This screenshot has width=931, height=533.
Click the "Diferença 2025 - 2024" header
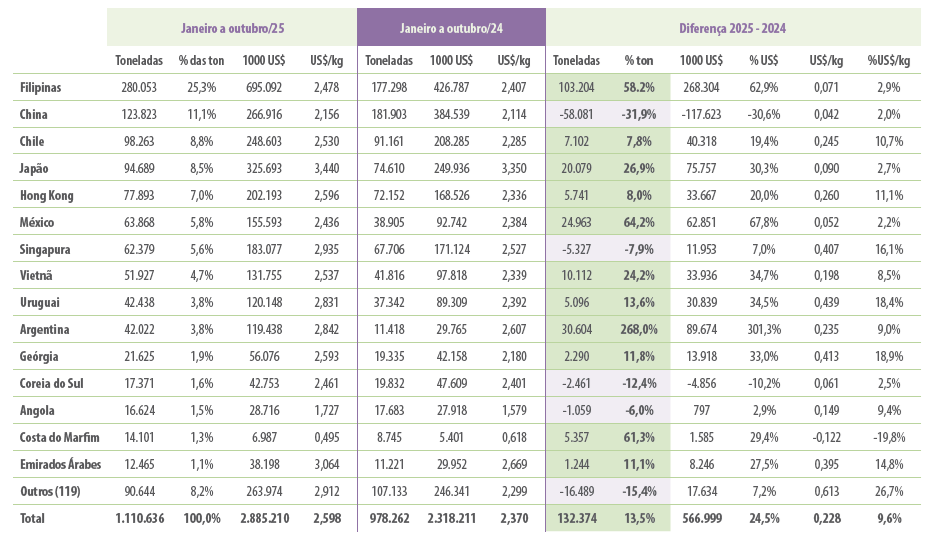point(734,28)
